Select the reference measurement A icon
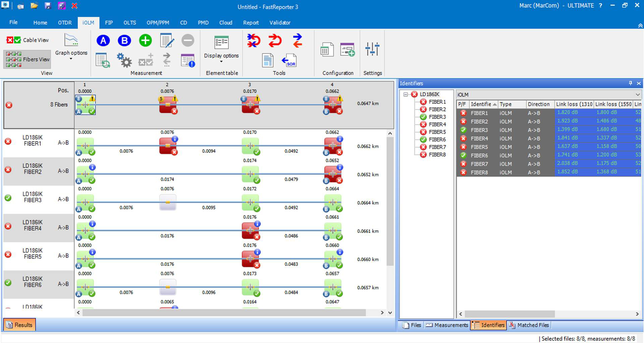644x343 pixels. tap(103, 40)
